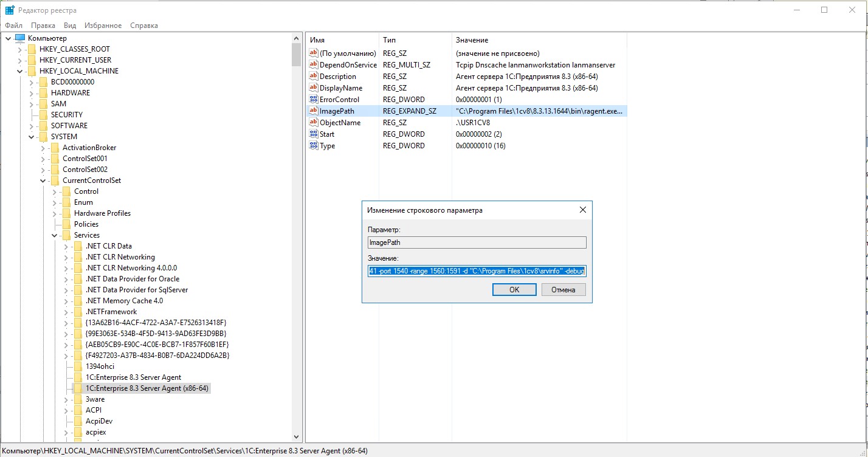Collapse the Компьютер root node

tap(8, 38)
